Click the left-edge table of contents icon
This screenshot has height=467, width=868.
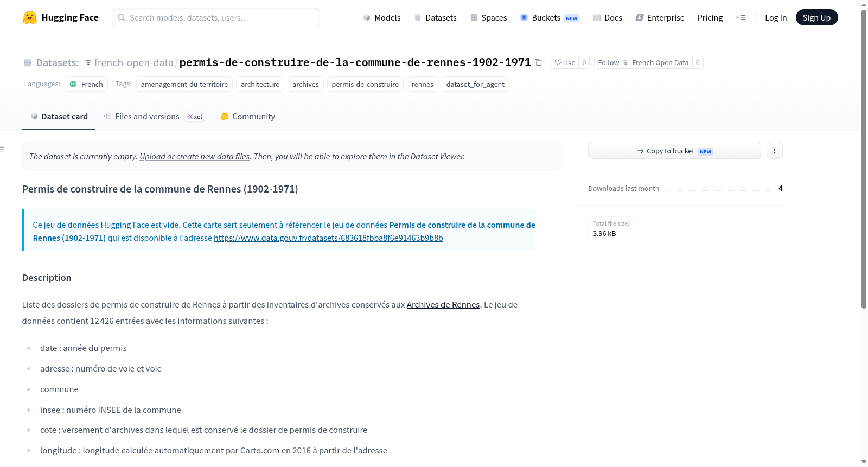(3, 149)
